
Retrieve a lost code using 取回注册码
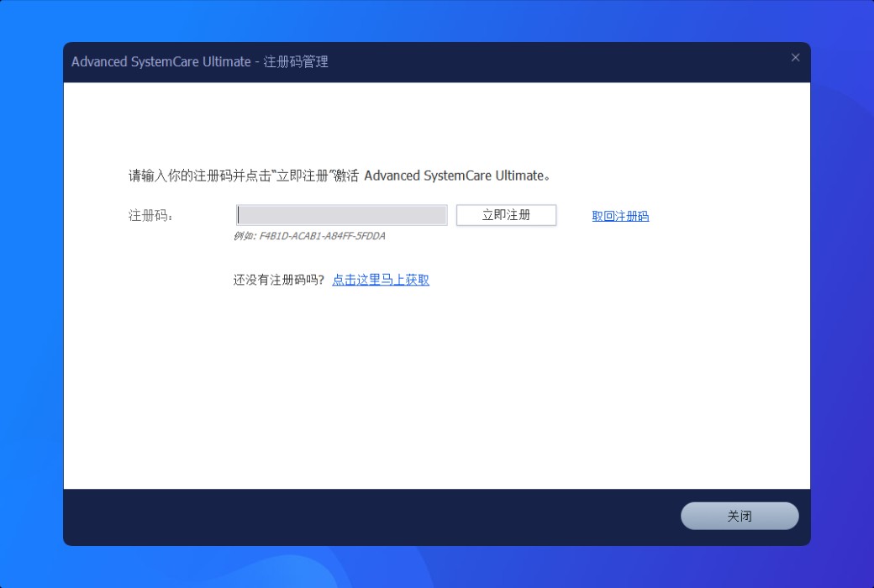pos(619,216)
